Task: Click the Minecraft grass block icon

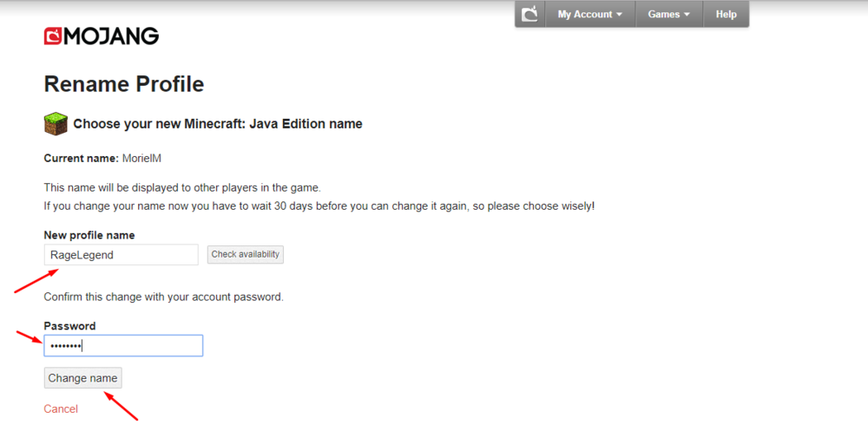Action: pos(56,124)
